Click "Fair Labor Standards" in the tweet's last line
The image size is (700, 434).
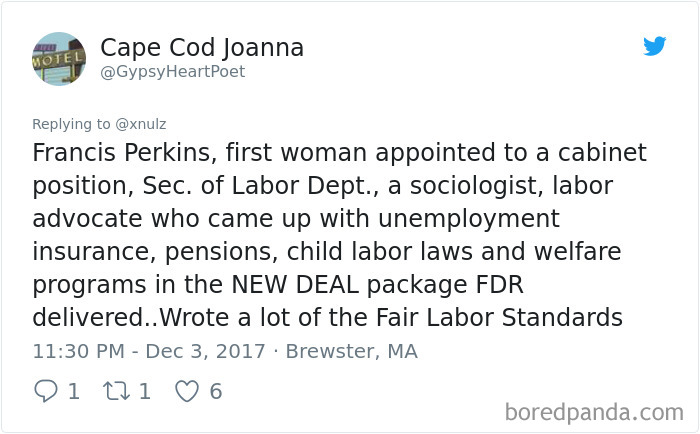(499, 317)
